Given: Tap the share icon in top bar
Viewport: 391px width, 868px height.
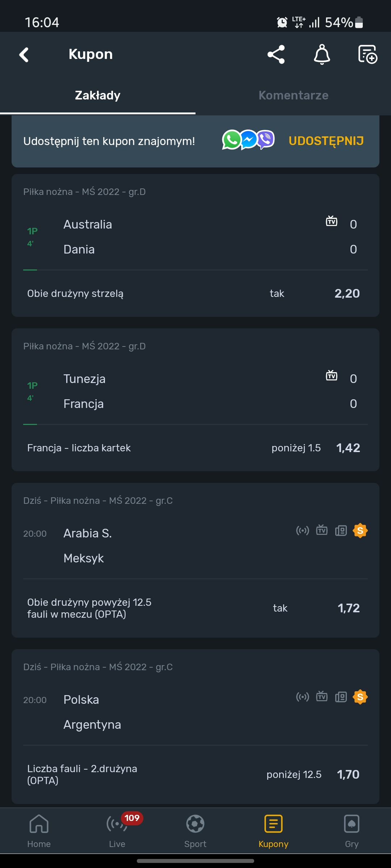Looking at the screenshot, I should pyautogui.click(x=276, y=55).
